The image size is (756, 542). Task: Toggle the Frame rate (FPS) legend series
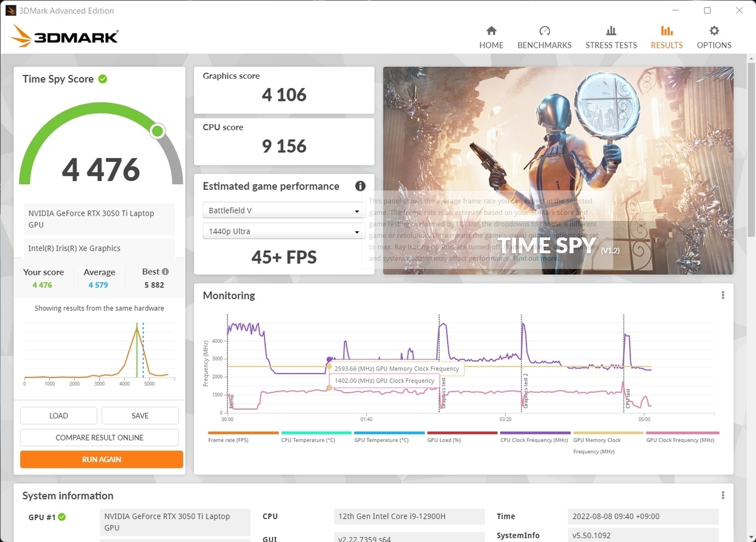click(x=243, y=436)
